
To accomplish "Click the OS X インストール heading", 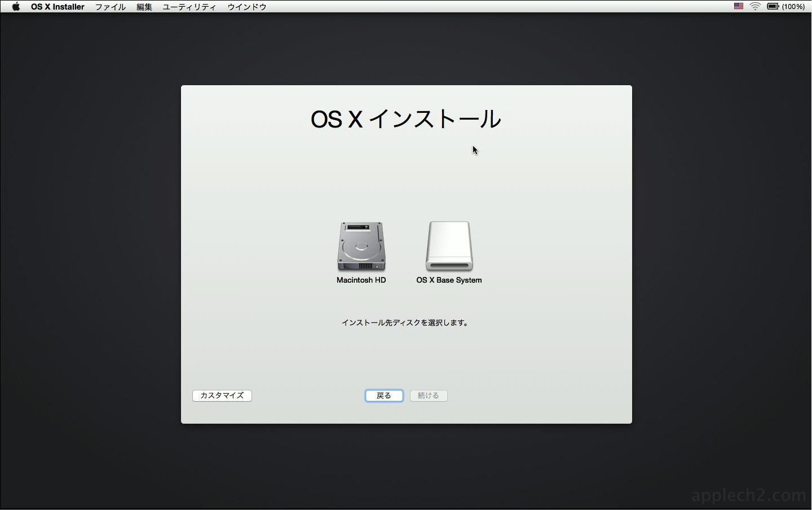I will point(406,119).
